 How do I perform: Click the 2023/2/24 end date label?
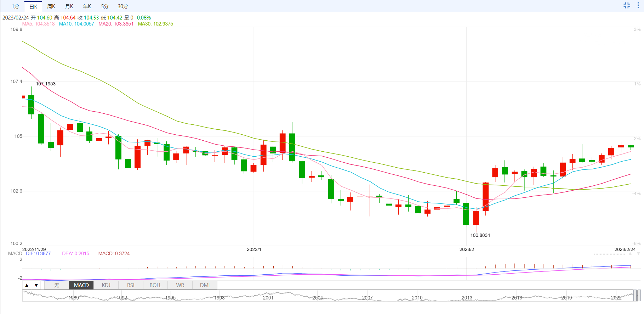(x=625, y=249)
